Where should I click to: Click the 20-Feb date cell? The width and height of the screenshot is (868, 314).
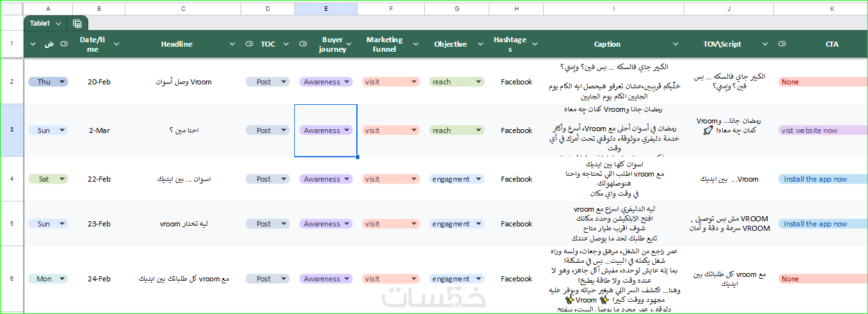(x=99, y=82)
